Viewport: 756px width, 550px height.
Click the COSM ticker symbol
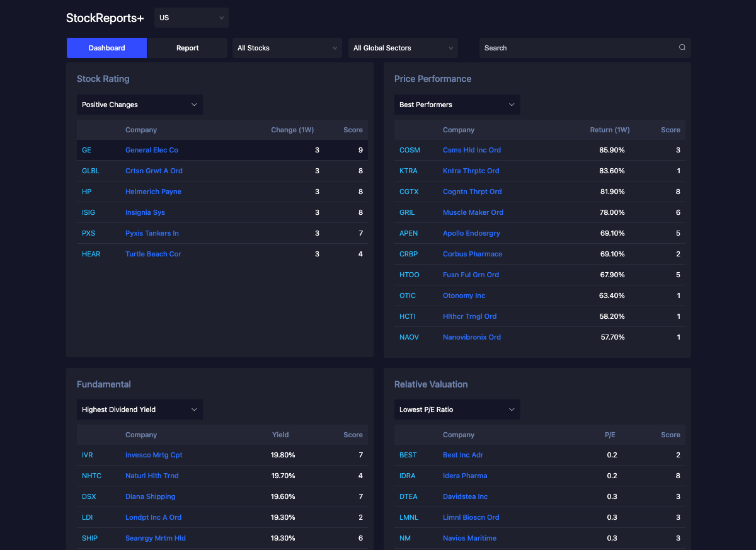(409, 150)
